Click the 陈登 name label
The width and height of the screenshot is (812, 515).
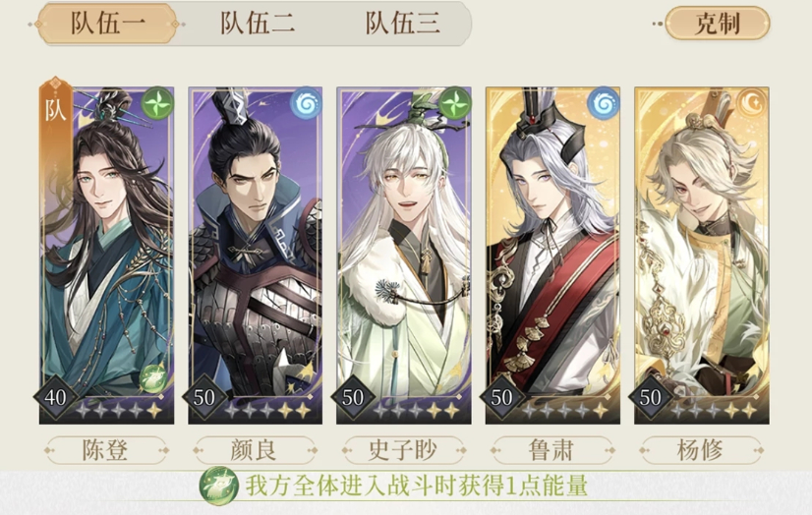pyautogui.click(x=105, y=450)
